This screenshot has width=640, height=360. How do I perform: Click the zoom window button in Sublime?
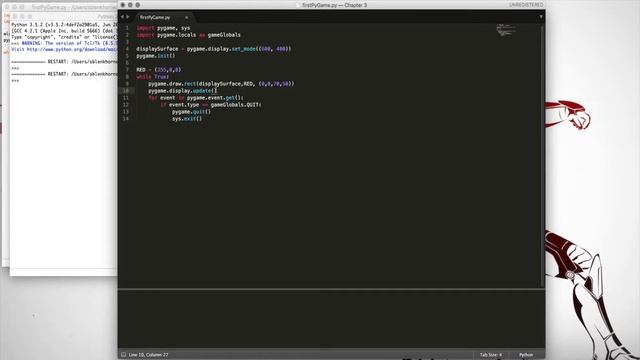pos(138,5)
